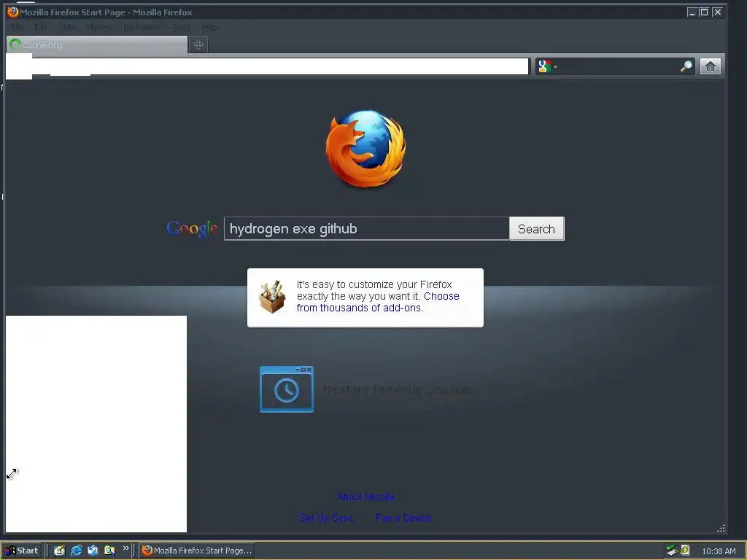Click the Start button in taskbar
747x560 pixels.
pos(22,551)
